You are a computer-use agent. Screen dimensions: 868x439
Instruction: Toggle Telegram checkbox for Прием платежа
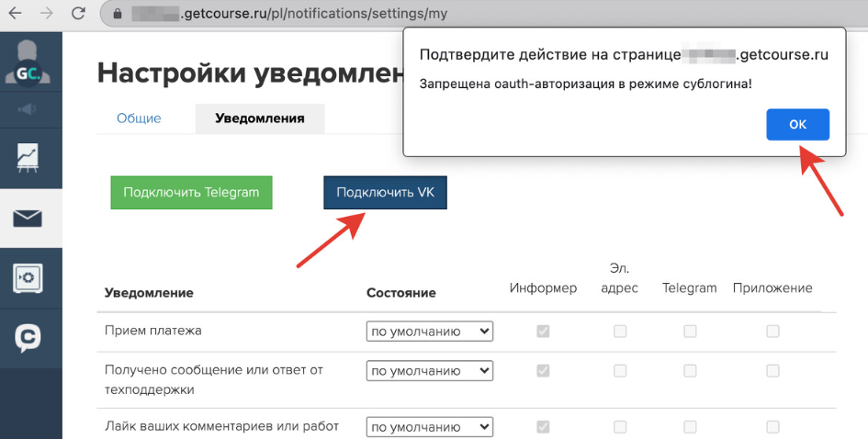coord(690,331)
